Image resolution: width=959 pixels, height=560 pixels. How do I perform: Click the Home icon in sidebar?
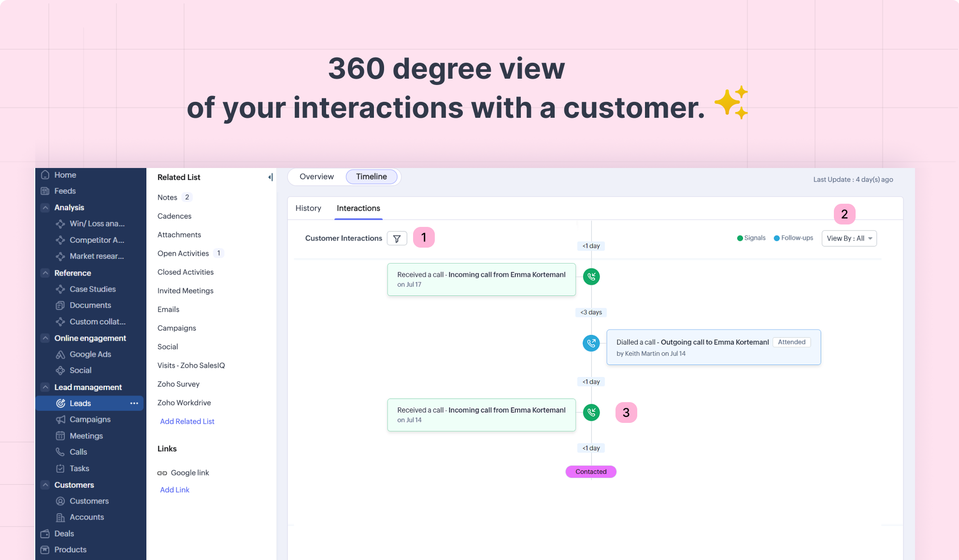[45, 175]
